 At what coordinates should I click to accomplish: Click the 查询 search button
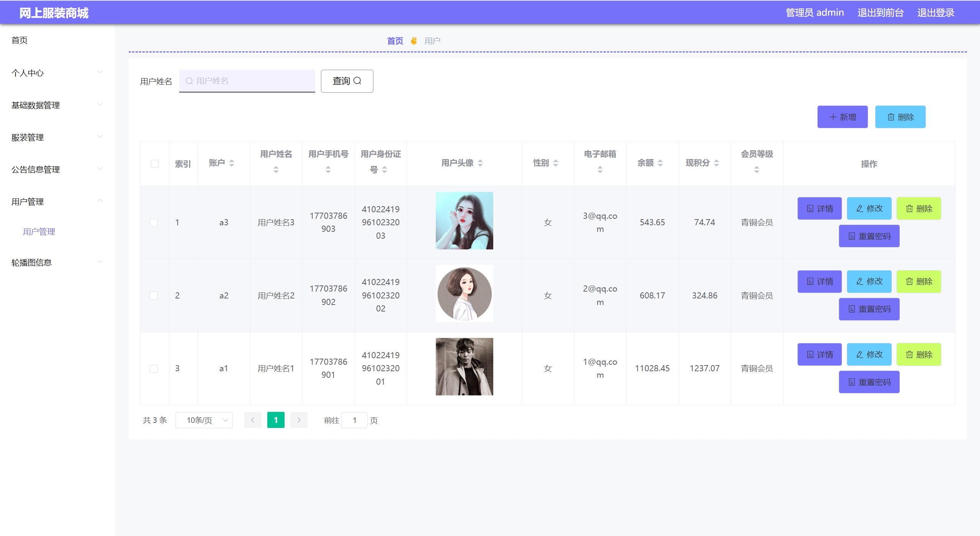(347, 81)
